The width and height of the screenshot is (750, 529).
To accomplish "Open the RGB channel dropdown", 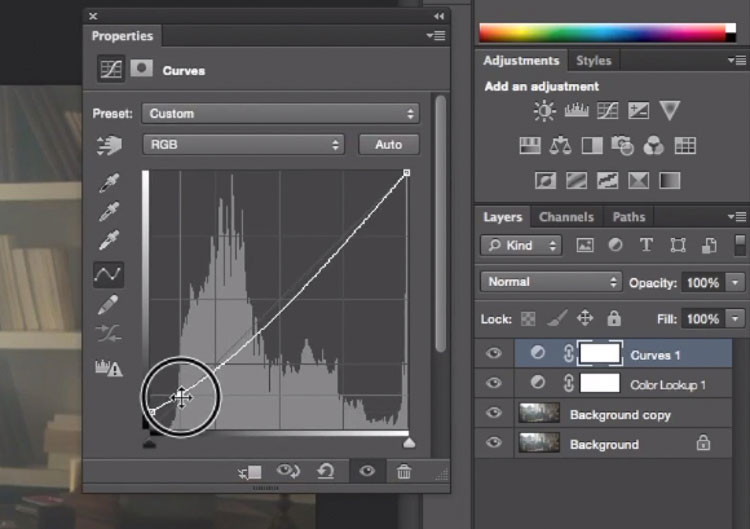I will pos(243,144).
